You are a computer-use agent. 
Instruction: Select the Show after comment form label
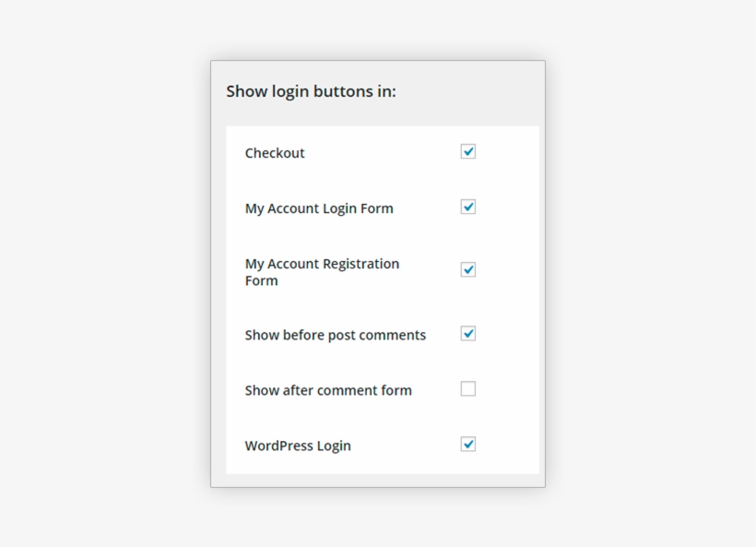coord(328,390)
